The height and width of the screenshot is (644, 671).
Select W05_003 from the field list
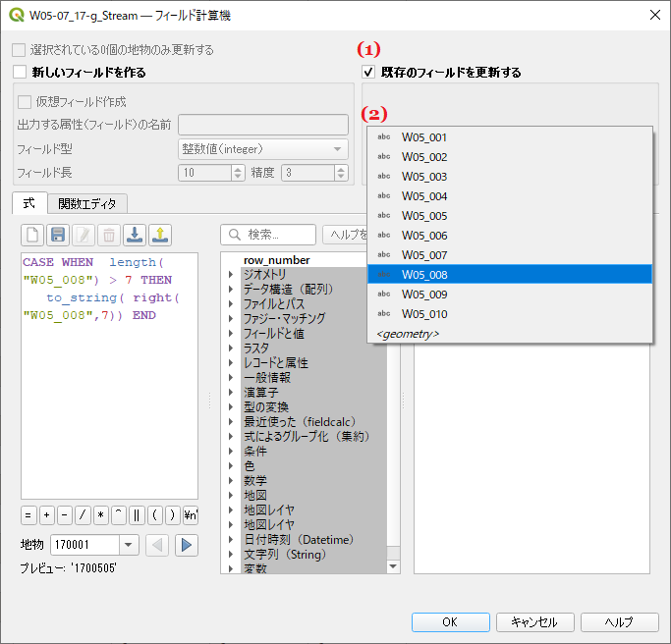click(x=424, y=177)
